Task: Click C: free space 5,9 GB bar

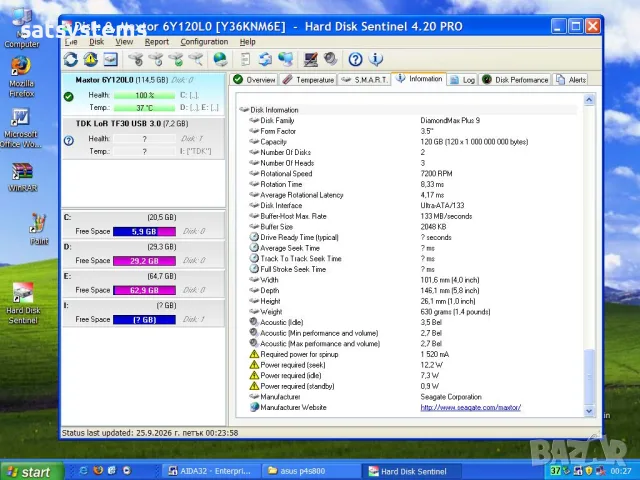Action: 144,231
